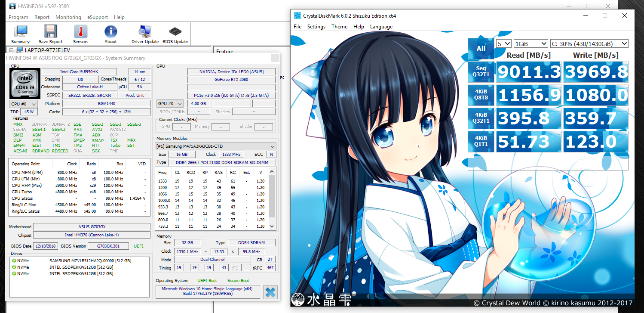Click the CPU Turbo operating point row
Viewport: 644px width, 313px height.
[80, 192]
